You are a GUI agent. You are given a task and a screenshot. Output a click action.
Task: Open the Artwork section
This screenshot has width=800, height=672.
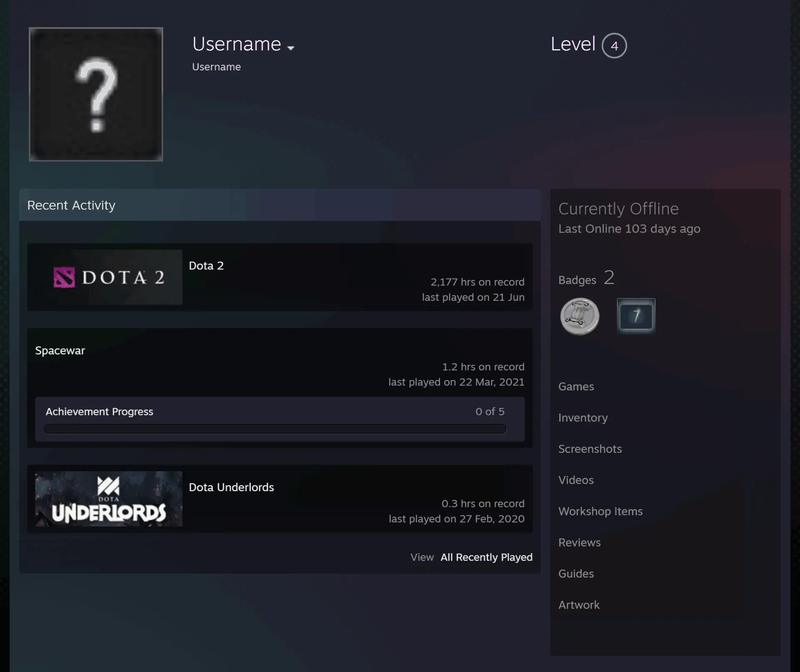579,605
